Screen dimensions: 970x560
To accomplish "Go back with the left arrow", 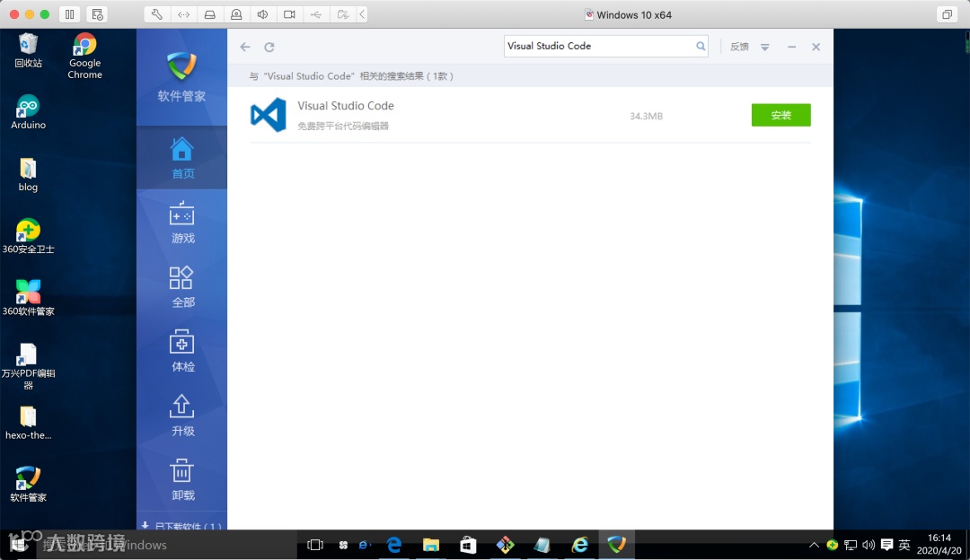I will pos(245,47).
